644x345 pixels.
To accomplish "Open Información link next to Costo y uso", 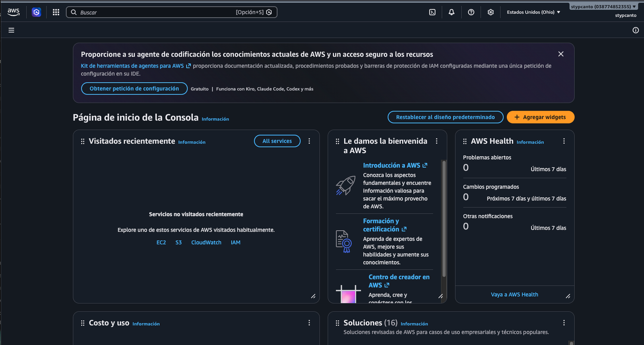I will click(x=146, y=324).
